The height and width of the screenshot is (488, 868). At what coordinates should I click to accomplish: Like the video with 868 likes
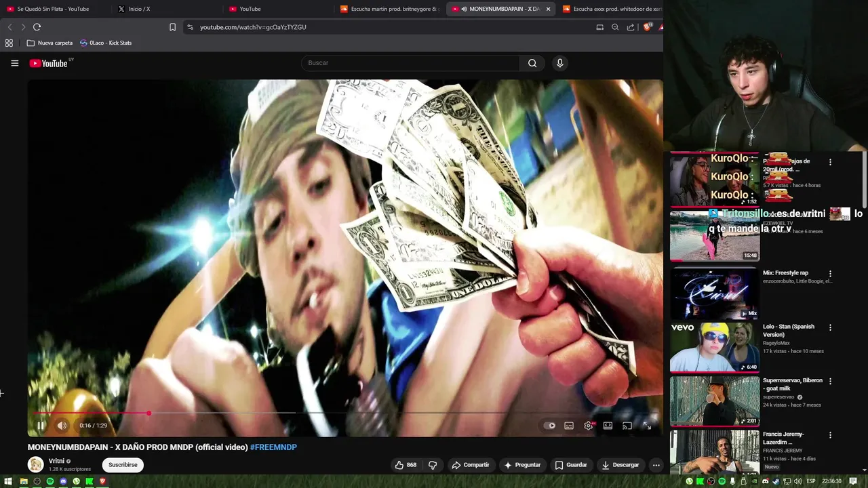[406, 465]
